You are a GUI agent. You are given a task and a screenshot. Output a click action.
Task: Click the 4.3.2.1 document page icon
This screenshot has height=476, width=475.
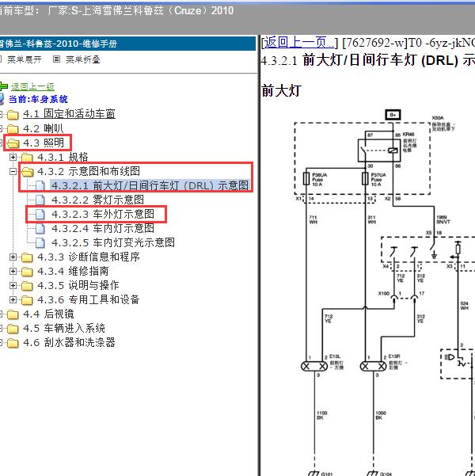click(40, 186)
